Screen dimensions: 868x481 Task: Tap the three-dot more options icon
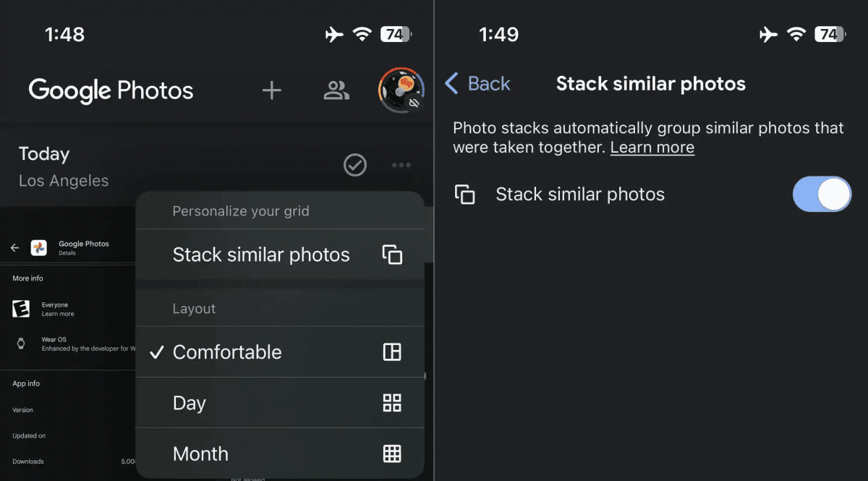click(401, 166)
